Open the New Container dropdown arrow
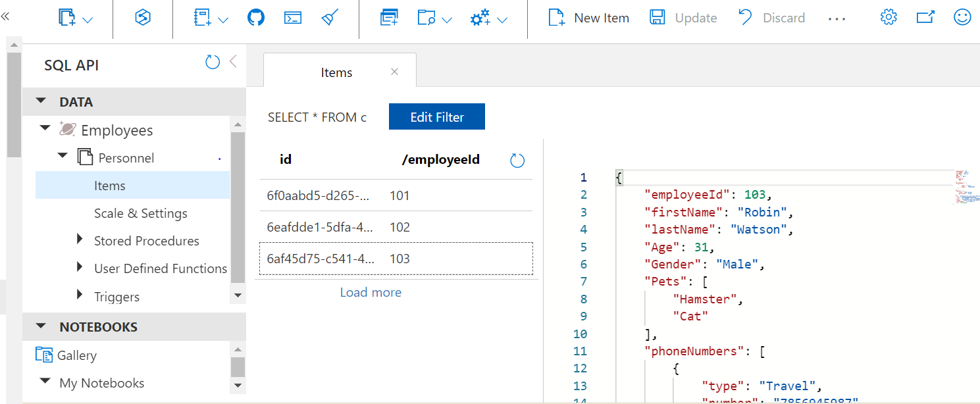 (88, 20)
